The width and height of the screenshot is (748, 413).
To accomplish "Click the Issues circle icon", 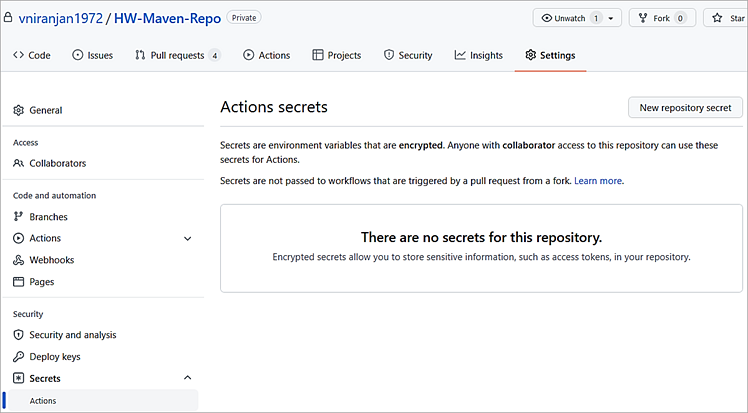I will 77,55.
